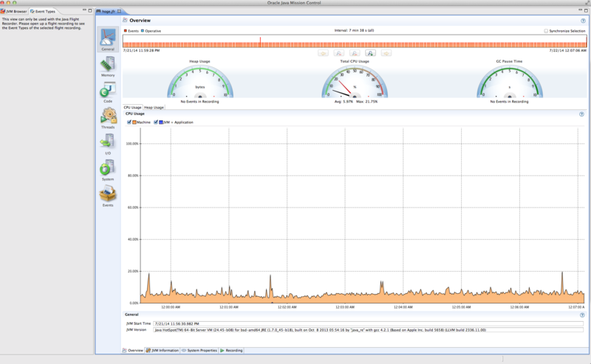Click the 'Avg: 5.97% Max: 21.75%' readout
The image size is (591, 364).
coord(356,102)
